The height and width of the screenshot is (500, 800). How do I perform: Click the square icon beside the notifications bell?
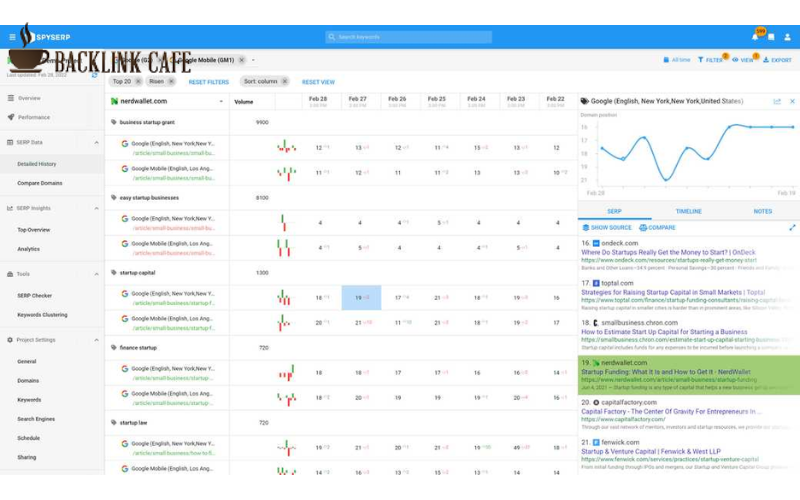[771, 37]
